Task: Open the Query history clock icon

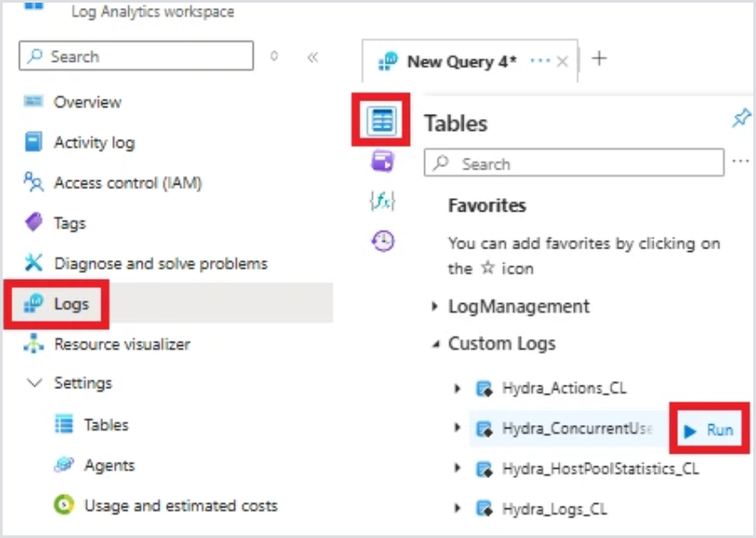Action: pos(383,240)
